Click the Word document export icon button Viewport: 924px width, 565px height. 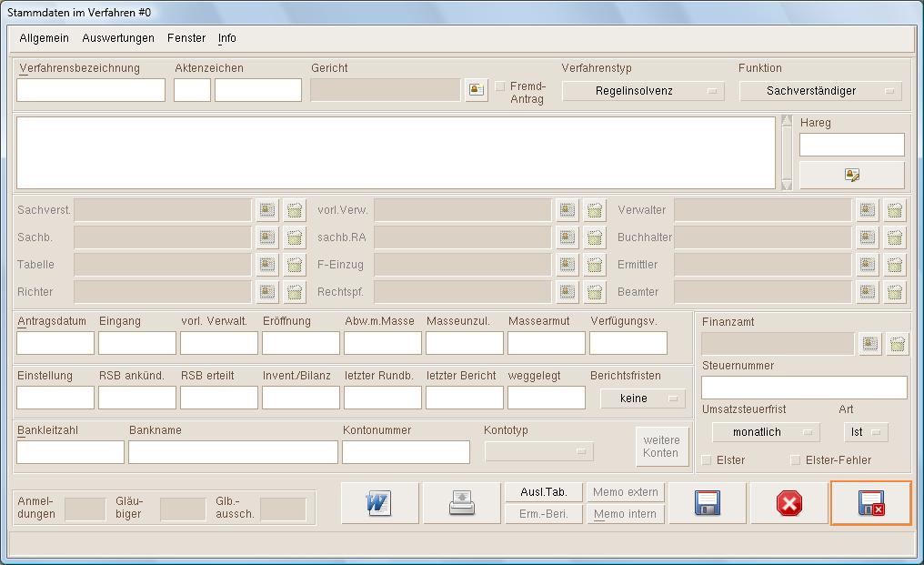click(379, 503)
